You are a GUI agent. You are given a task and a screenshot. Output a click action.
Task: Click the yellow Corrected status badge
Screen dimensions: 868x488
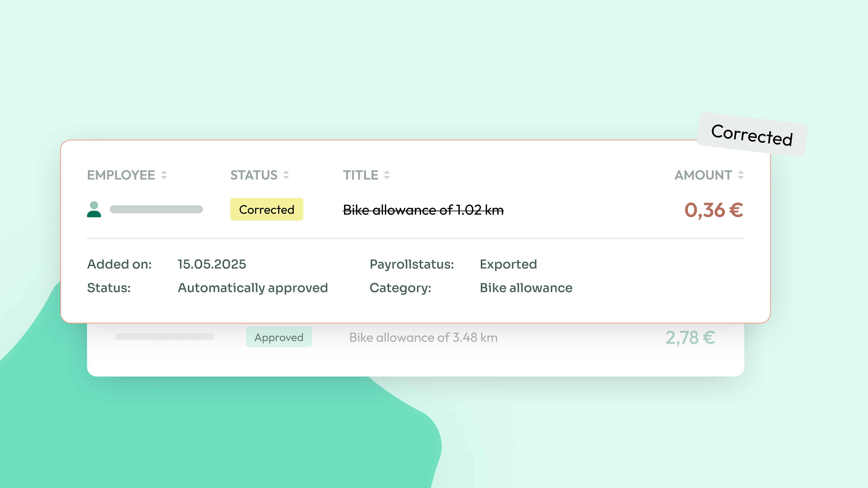(x=267, y=209)
